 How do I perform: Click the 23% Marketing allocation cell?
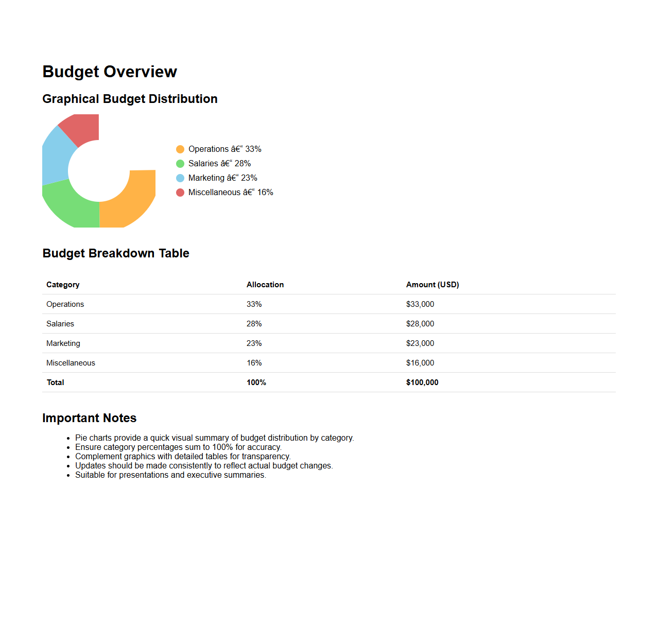pyautogui.click(x=254, y=343)
